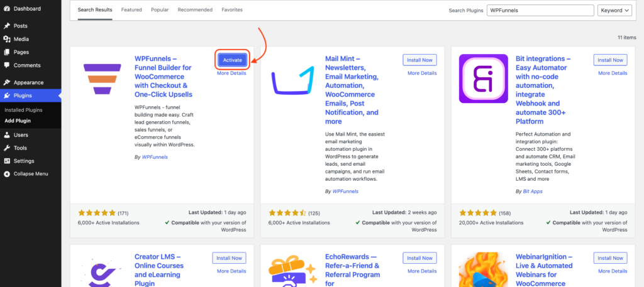The height and width of the screenshot is (287, 644).
Task: Open the Bit Apps author link
Action: [533, 192]
